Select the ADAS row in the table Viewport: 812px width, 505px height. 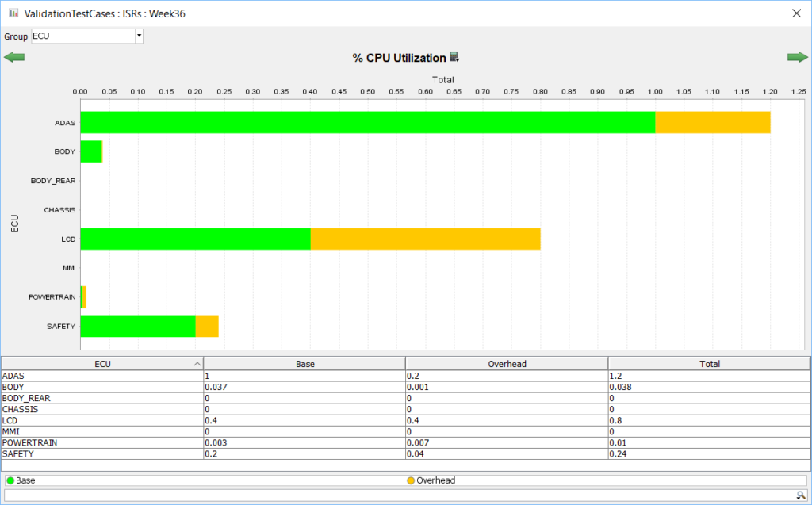click(405, 376)
